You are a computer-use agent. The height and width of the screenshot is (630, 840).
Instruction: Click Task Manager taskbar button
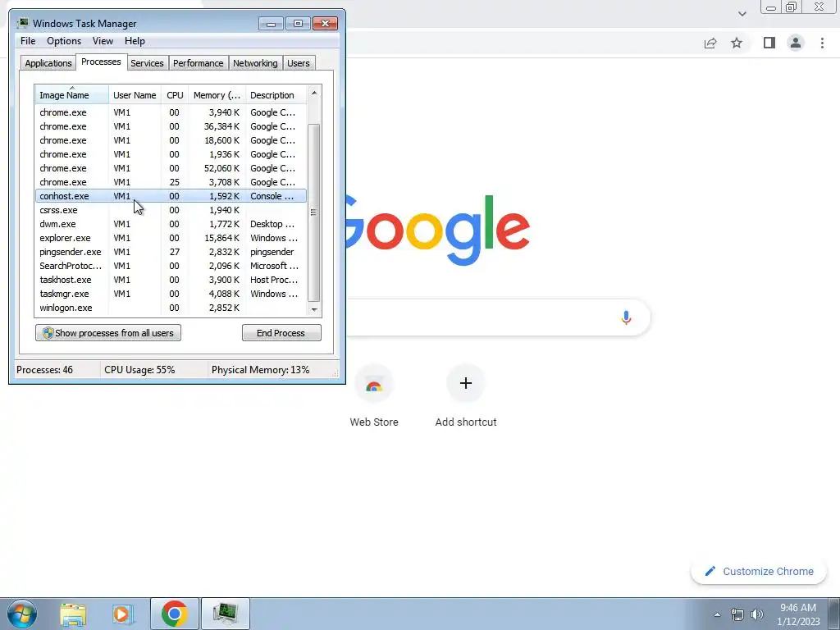click(225, 614)
